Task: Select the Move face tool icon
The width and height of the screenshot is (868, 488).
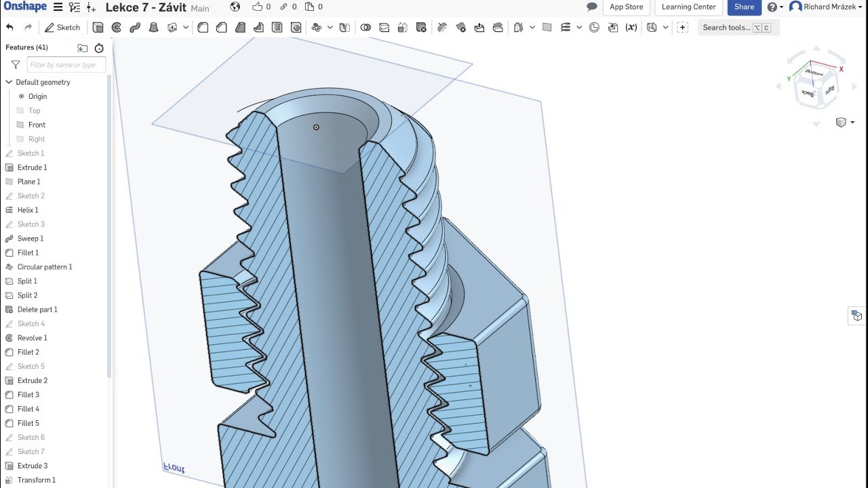Action: point(479,28)
